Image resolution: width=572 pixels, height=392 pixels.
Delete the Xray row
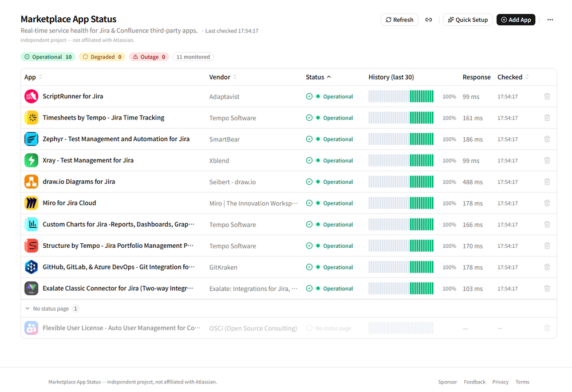tap(547, 160)
